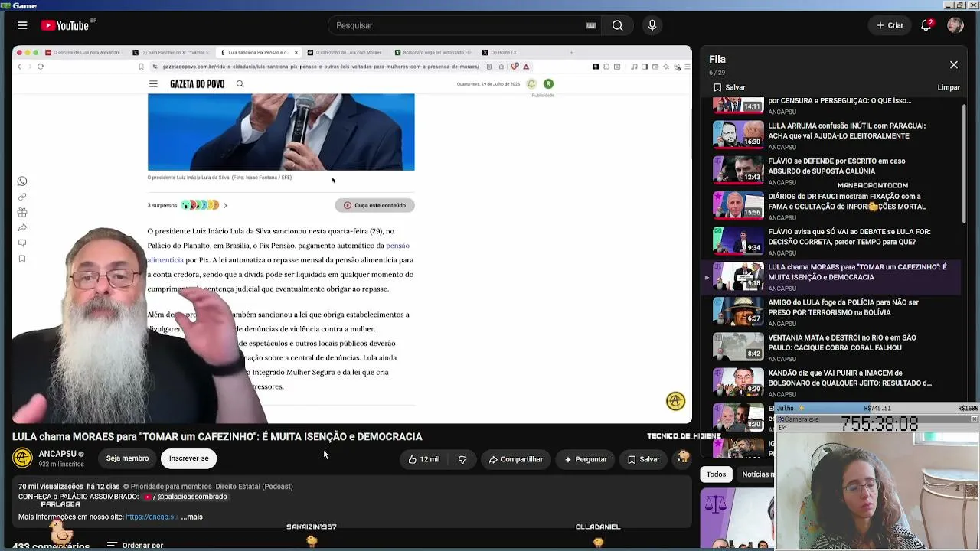Select the Notícias filter chip

[756, 474]
